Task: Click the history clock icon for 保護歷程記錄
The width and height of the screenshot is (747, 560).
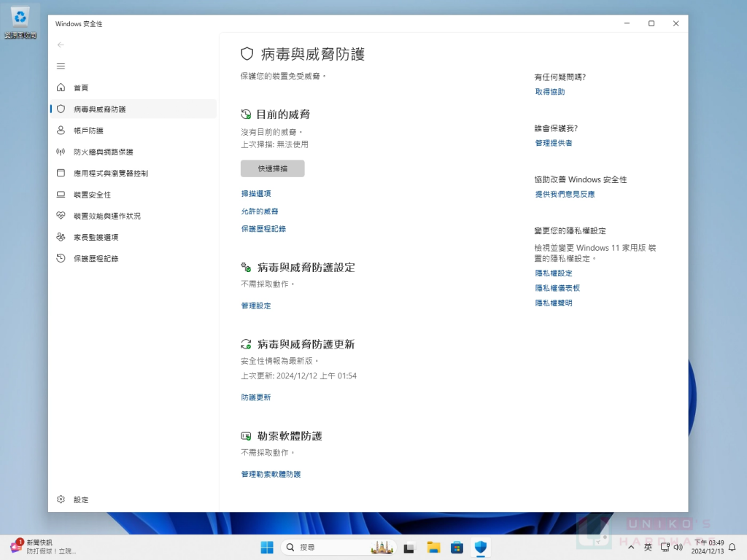Action: [x=61, y=258]
